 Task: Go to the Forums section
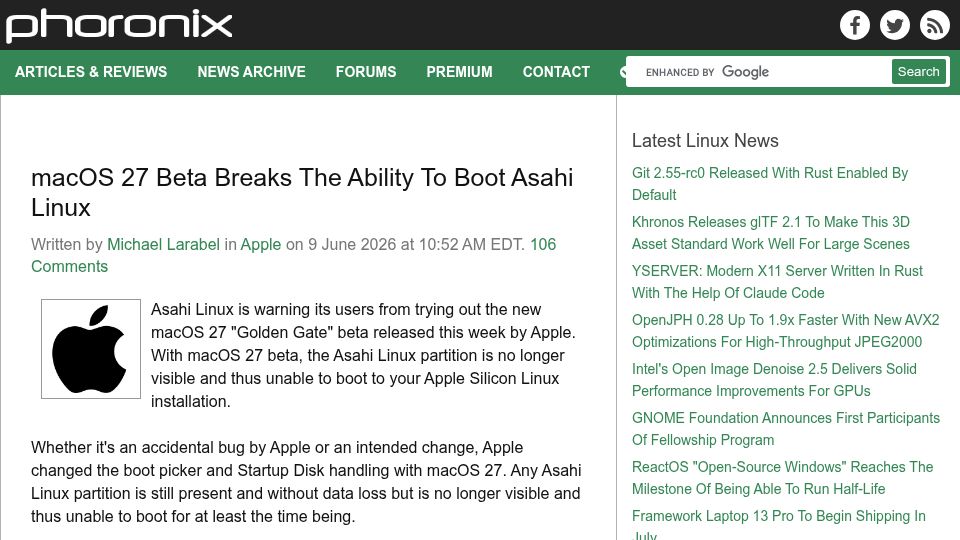pyautogui.click(x=366, y=72)
